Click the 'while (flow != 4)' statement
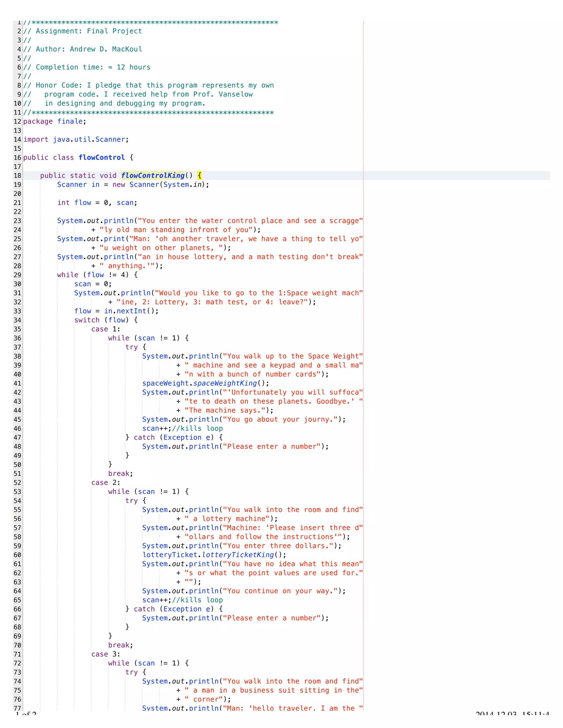 point(97,275)
